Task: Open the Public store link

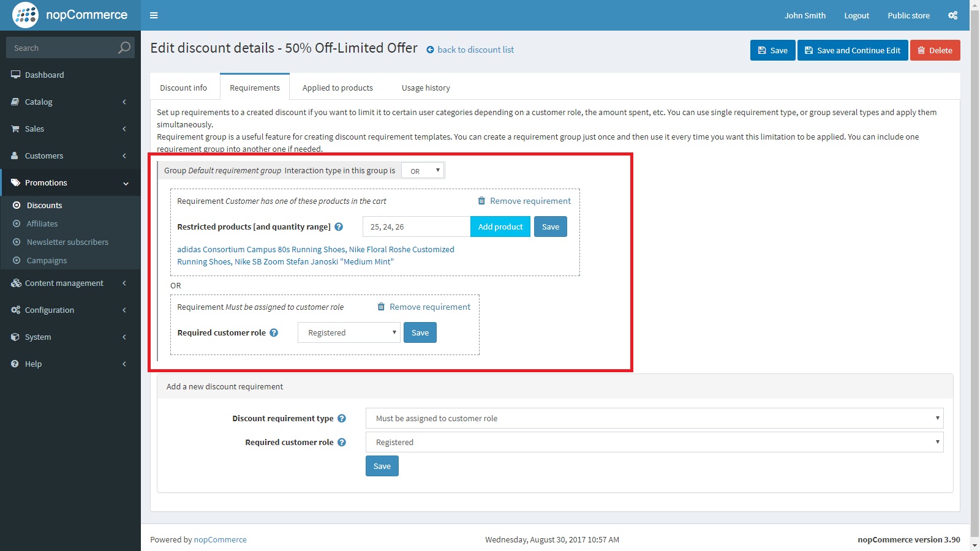Action: [908, 15]
